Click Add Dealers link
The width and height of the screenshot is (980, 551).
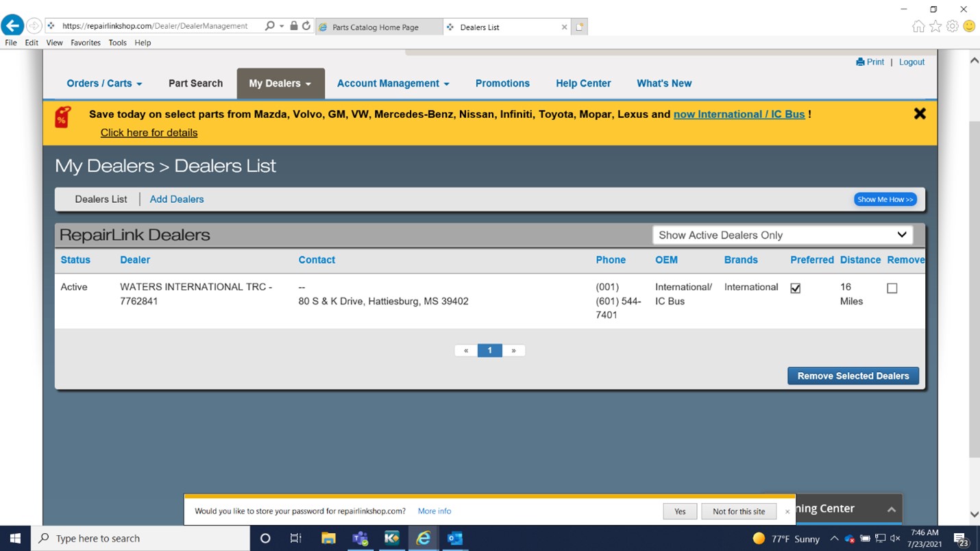(x=177, y=199)
